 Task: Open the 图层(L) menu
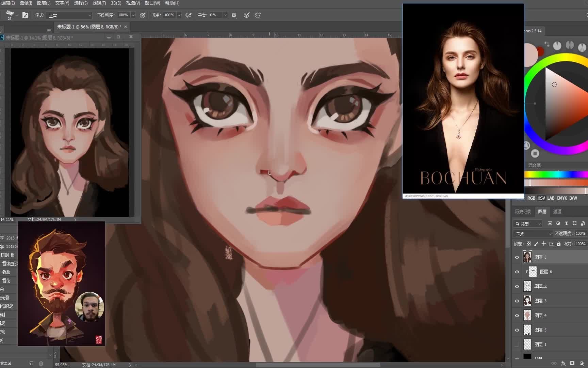pos(44,3)
